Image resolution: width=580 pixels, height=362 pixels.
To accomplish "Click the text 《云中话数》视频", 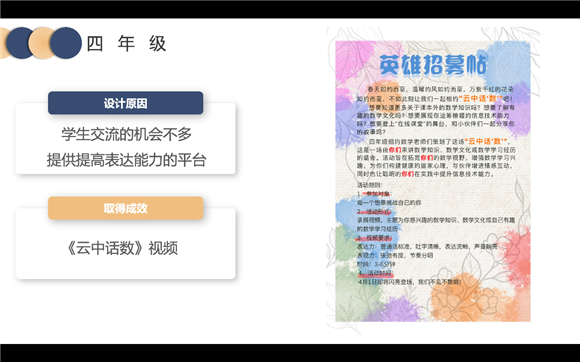I will pos(122,248).
